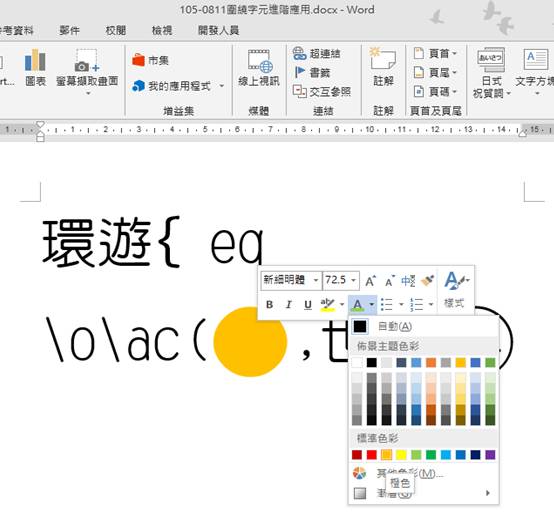Image resolution: width=554 pixels, height=530 pixels.
Task: Click the orange circle in document
Action: (250, 341)
